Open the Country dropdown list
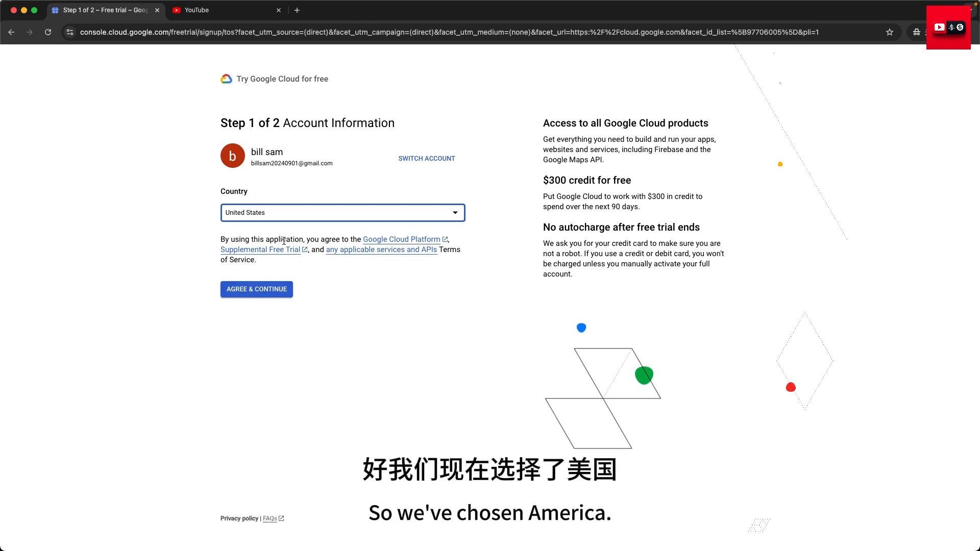This screenshot has width=980, height=551. point(342,213)
